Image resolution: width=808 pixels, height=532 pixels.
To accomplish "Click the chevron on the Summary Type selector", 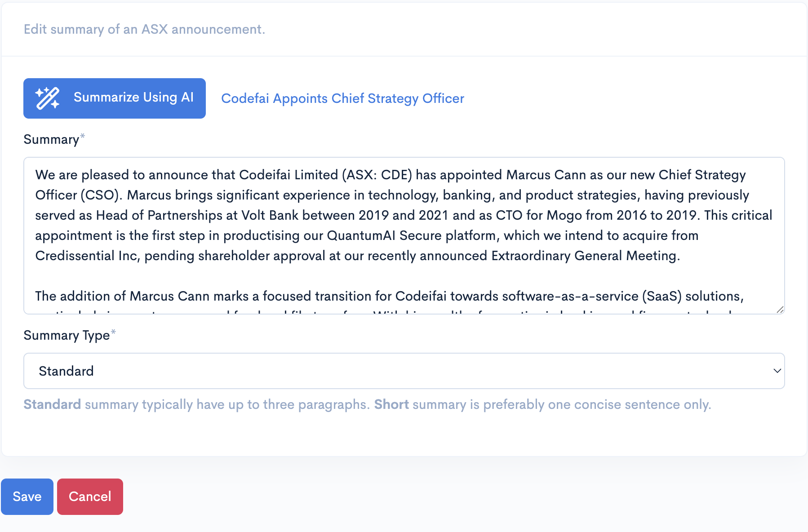I will click(x=777, y=371).
